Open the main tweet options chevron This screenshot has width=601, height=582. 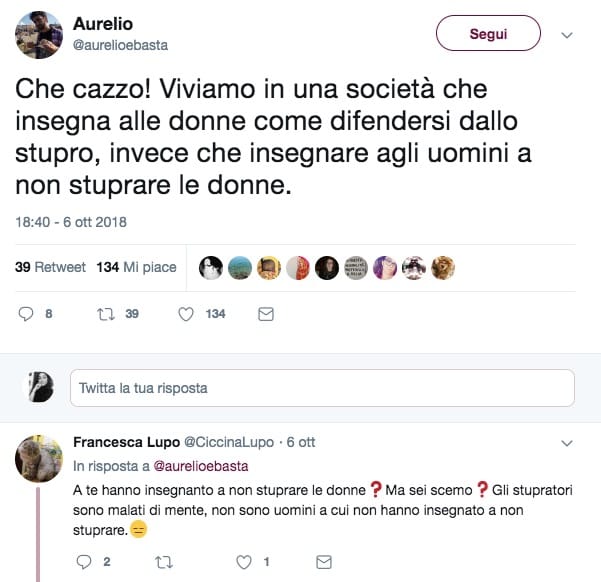coord(567,35)
